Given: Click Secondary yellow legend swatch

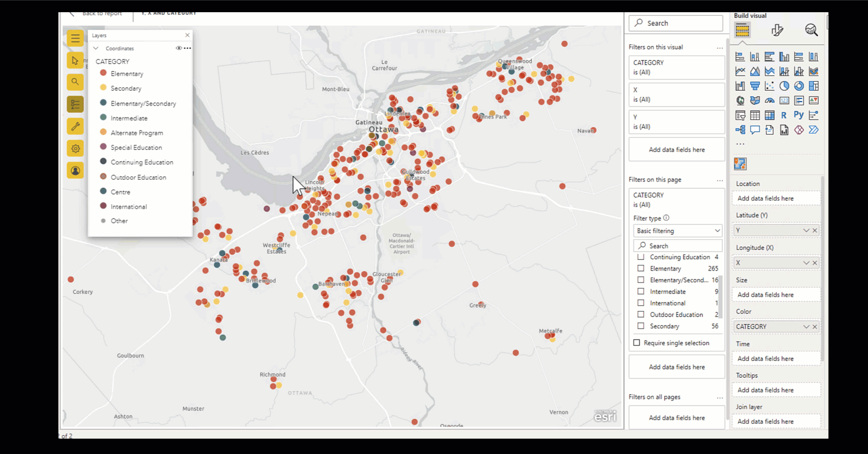Looking at the screenshot, I should click(x=103, y=88).
